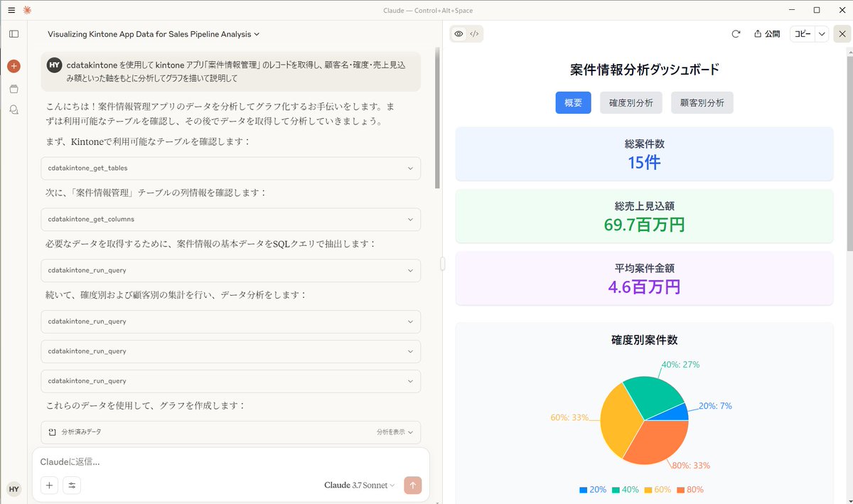Toggle 80% legend item in pie chart
Viewport: 853px width, 504px height.
click(690, 490)
